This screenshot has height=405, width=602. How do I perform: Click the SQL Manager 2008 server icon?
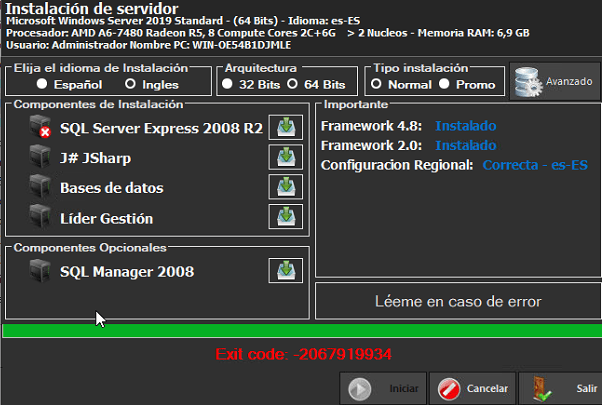(40, 270)
